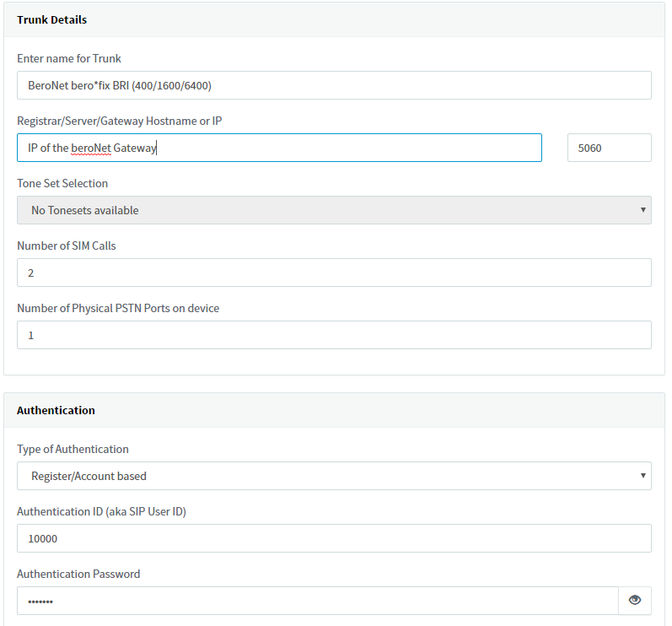
Task: Open the Register/Account based dropdown
Action: point(334,476)
